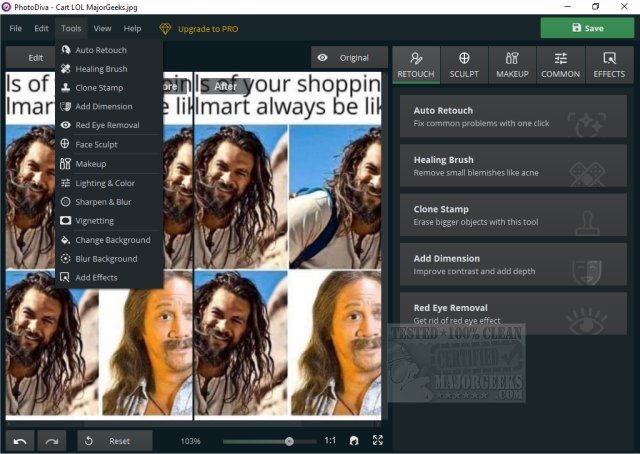Open the Add Dimension panel card
This screenshot has width=640, height=454.
[x=513, y=265]
